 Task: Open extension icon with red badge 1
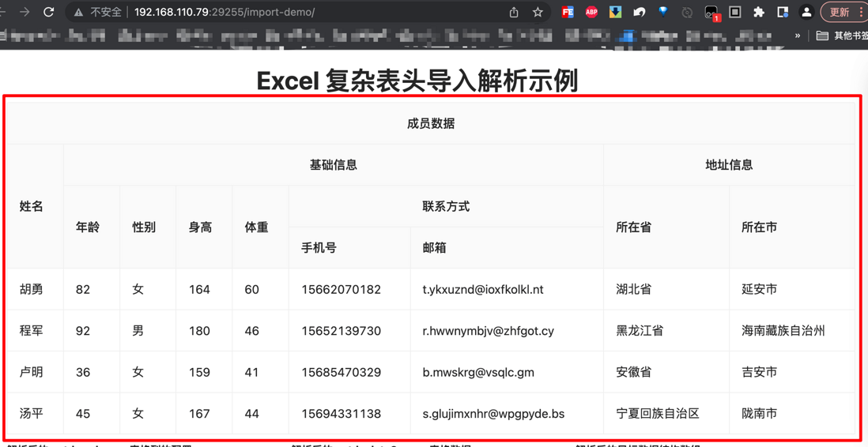(x=711, y=13)
